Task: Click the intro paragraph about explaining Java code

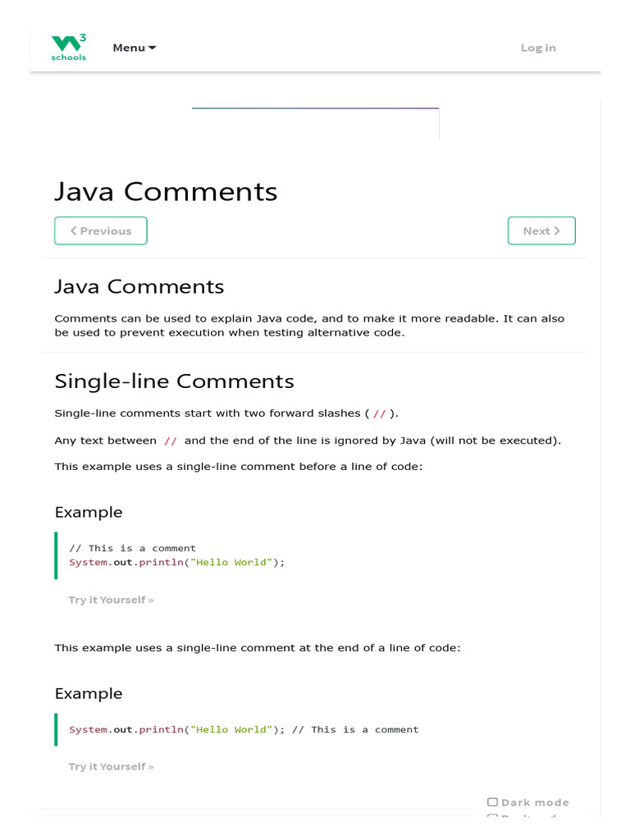Action: 309,326
